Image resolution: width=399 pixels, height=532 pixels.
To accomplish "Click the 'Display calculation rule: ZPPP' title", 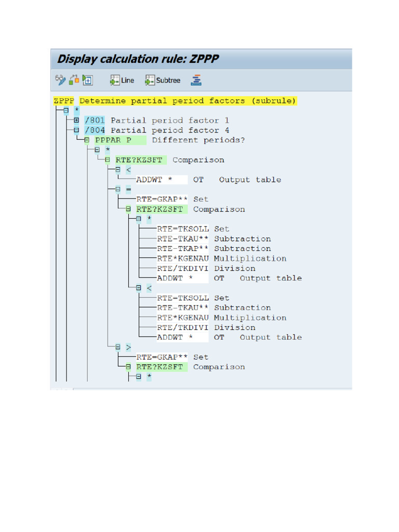I will (138, 59).
